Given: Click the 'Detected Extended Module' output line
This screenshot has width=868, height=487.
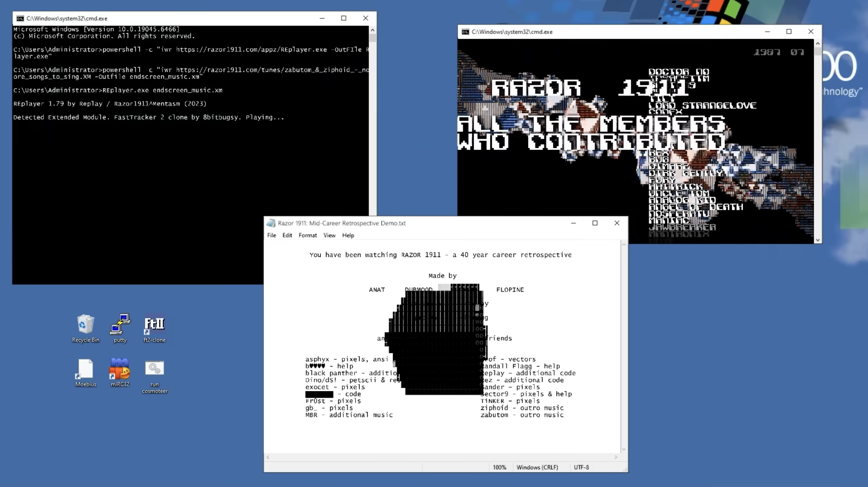Looking at the screenshot, I should [149, 117].
